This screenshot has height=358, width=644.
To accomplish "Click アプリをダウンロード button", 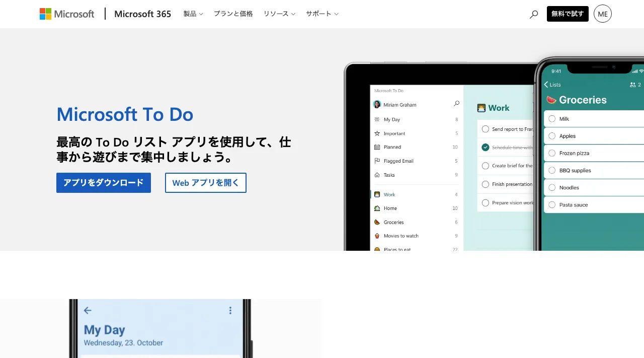I will coord(104,183).
